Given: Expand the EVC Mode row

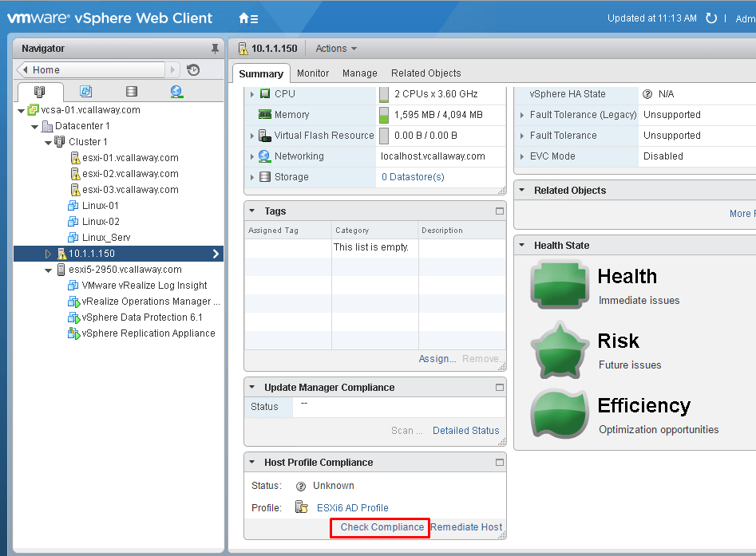Looking at the screenshot, I should [521, 156].
